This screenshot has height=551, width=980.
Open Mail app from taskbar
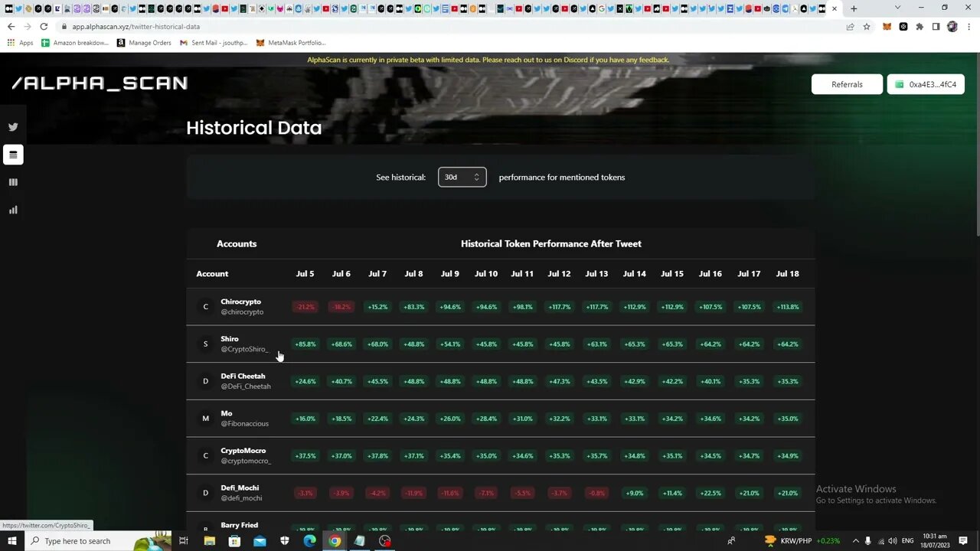[x=260, y=541]
